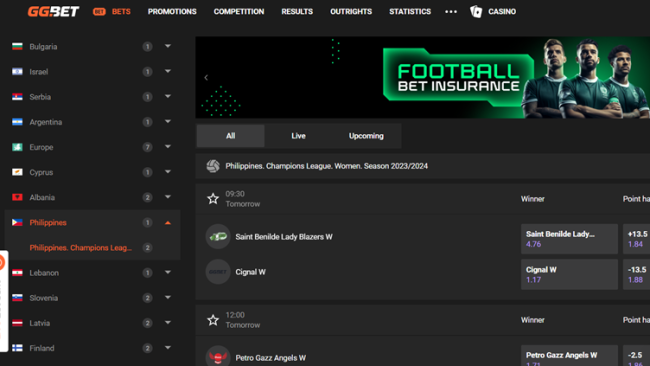Bet on Cignal W winner odds 1.17

click(569, 274)
